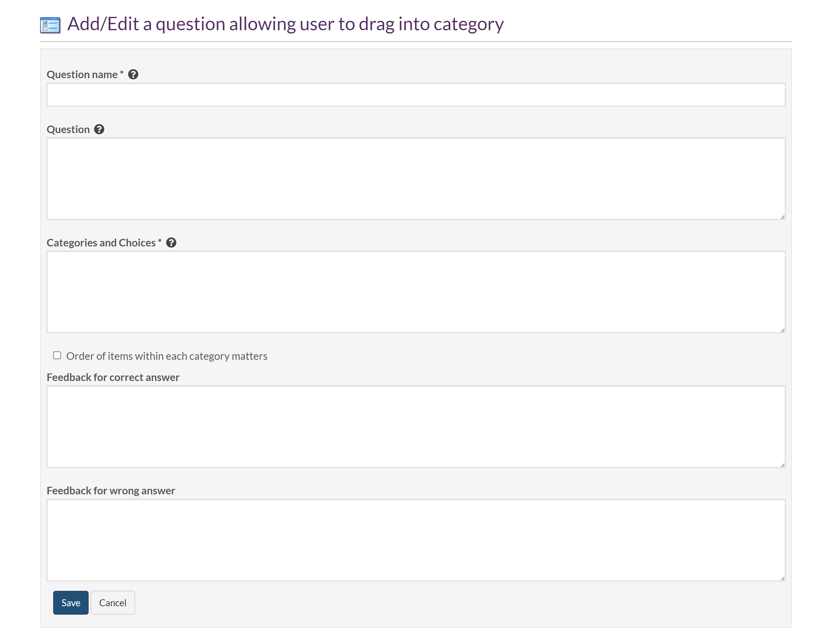The height and width of the screenshot is (644, 819).
Task: Open help for Question name
Action: click(133, 74)
